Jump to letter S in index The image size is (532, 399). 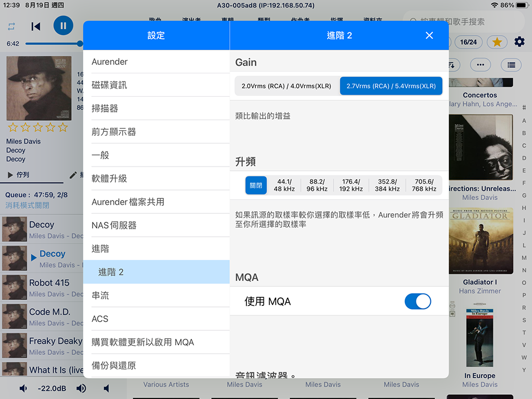coord(524,320)
